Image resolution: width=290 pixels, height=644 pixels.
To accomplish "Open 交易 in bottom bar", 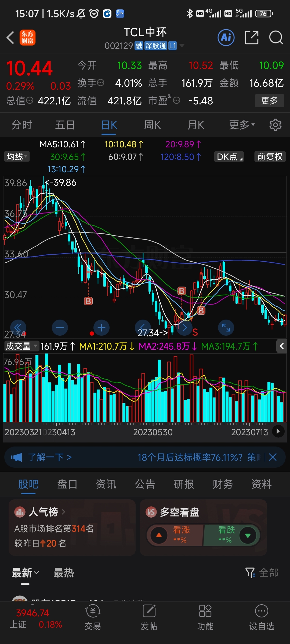I will (93, 617).
